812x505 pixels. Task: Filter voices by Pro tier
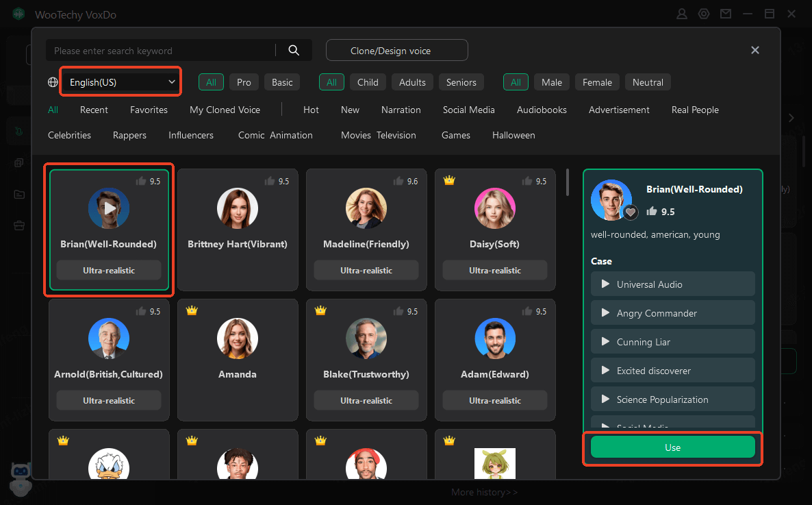[x=244, y=82]
